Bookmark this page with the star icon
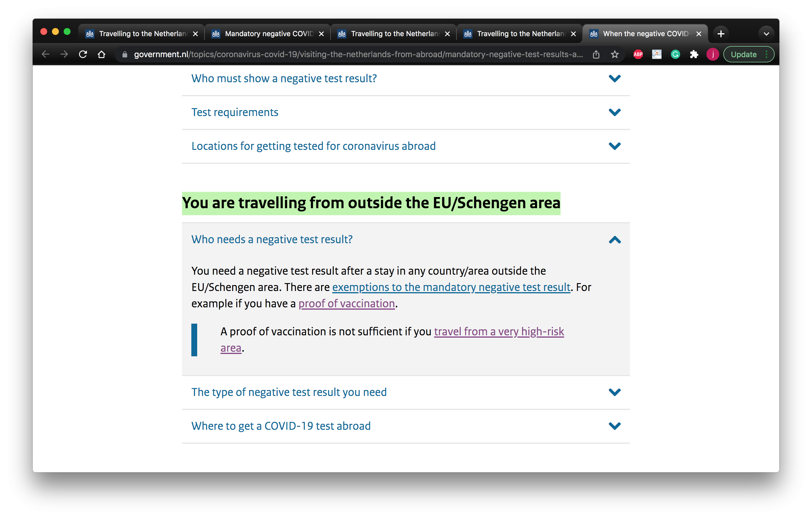 point(615,54)
